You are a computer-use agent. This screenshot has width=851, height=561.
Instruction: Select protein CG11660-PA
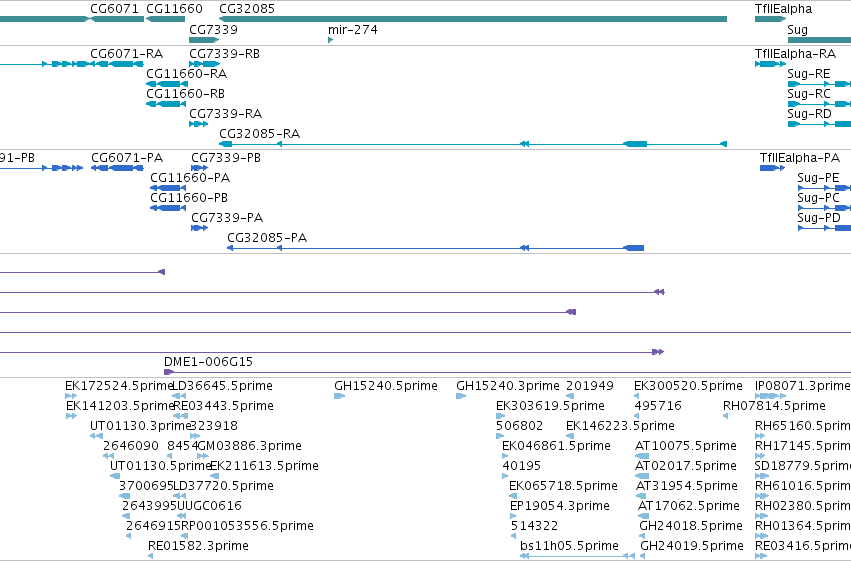190,178
